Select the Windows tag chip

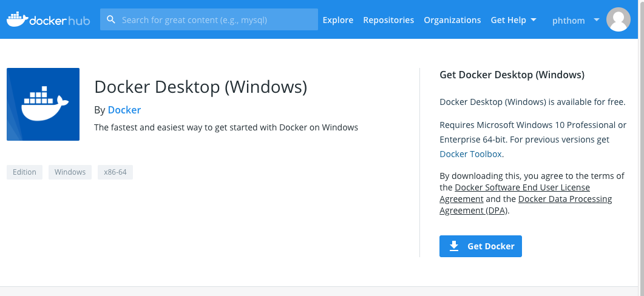coord(70,172)
